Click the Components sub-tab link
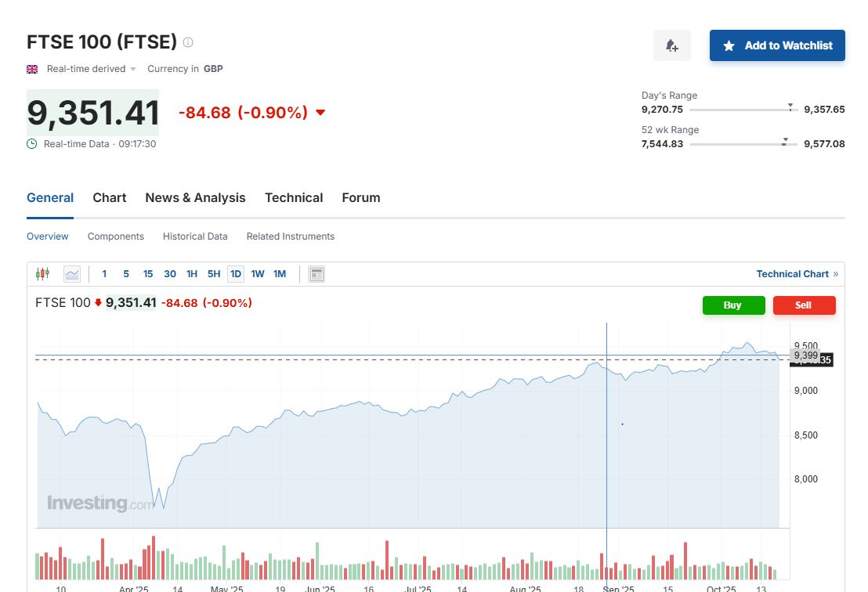The image size is (868, 592). tap(116, 236)
